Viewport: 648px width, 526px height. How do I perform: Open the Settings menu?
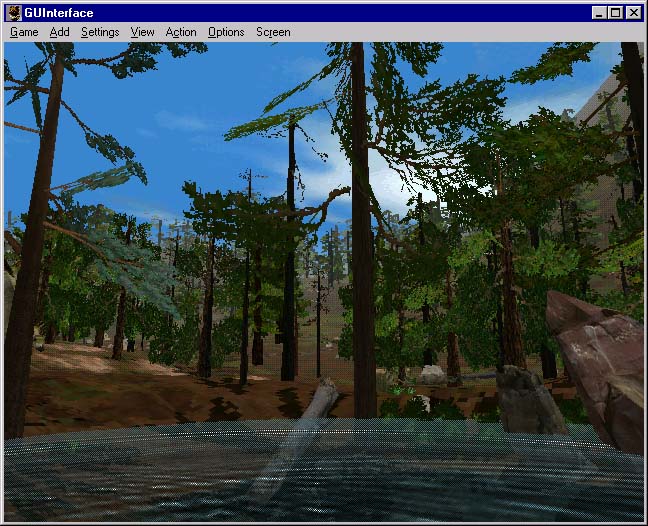coord(100,32)
